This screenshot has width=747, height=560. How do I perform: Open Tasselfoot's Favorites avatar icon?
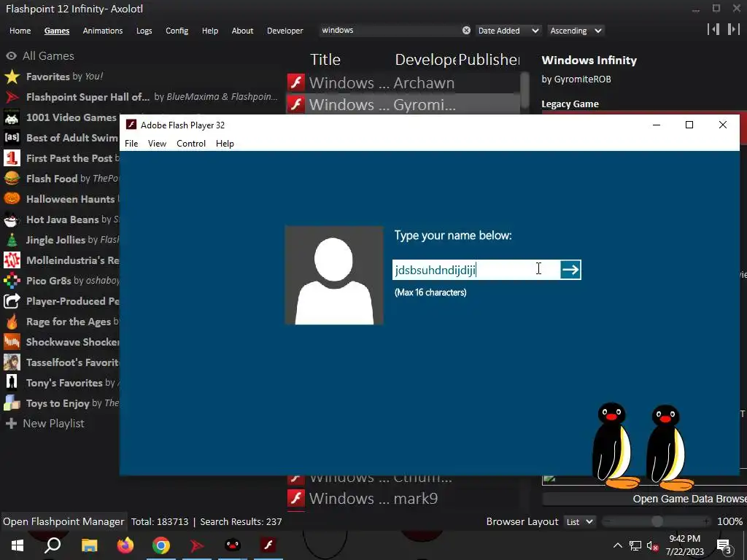12,362
